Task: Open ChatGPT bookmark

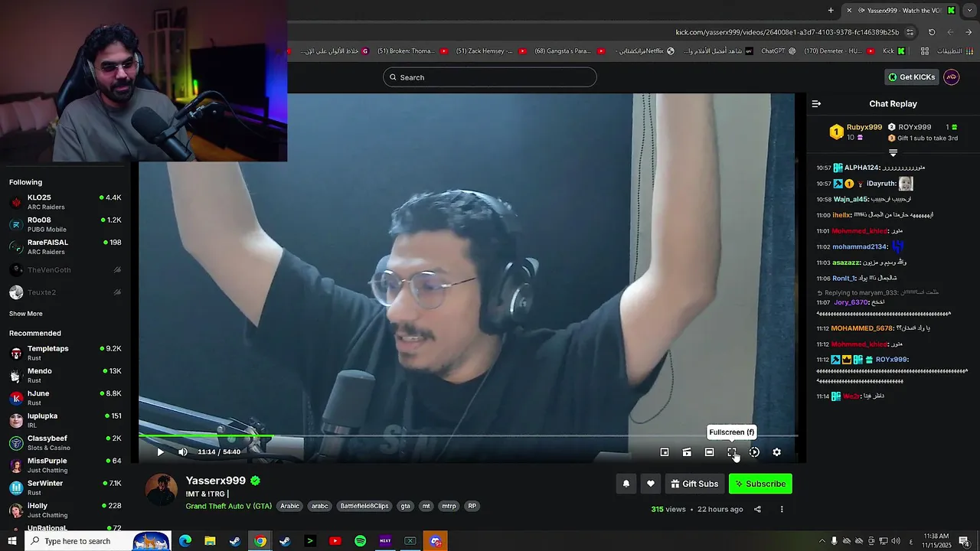Action: click(778, 51)
